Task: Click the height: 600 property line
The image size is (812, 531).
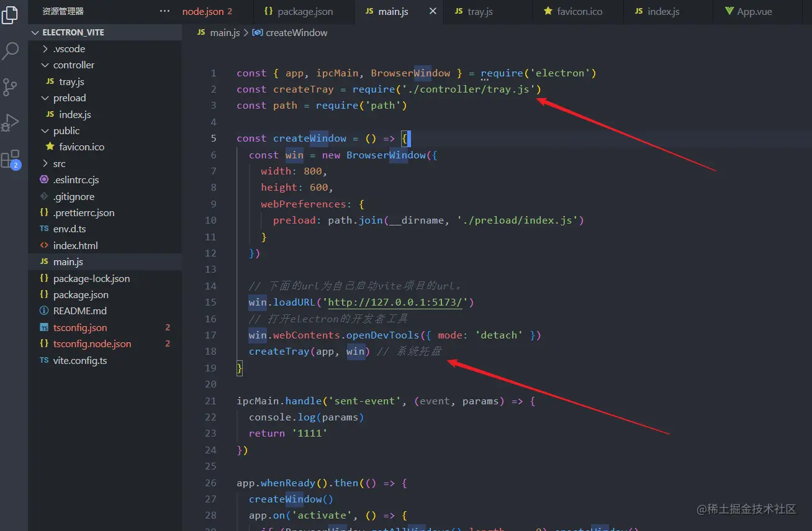Action: click(x=297, y=188)
